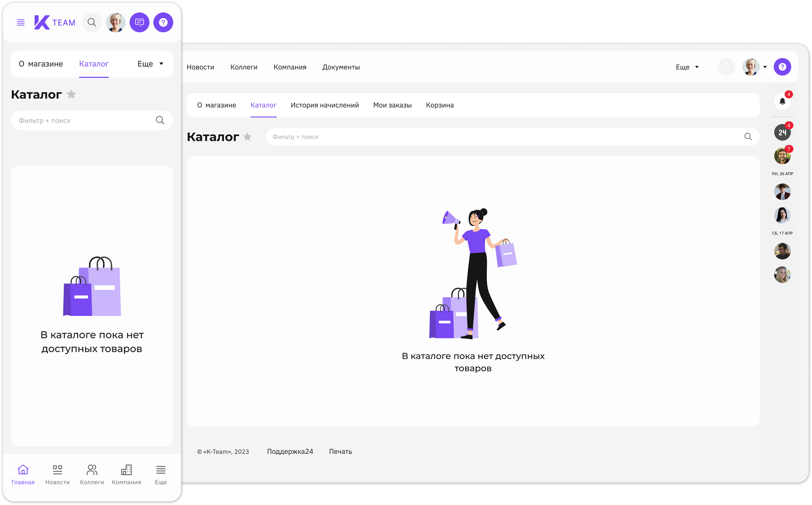
Task: Open user avatar in mobile header
Action: coord(116,22)
